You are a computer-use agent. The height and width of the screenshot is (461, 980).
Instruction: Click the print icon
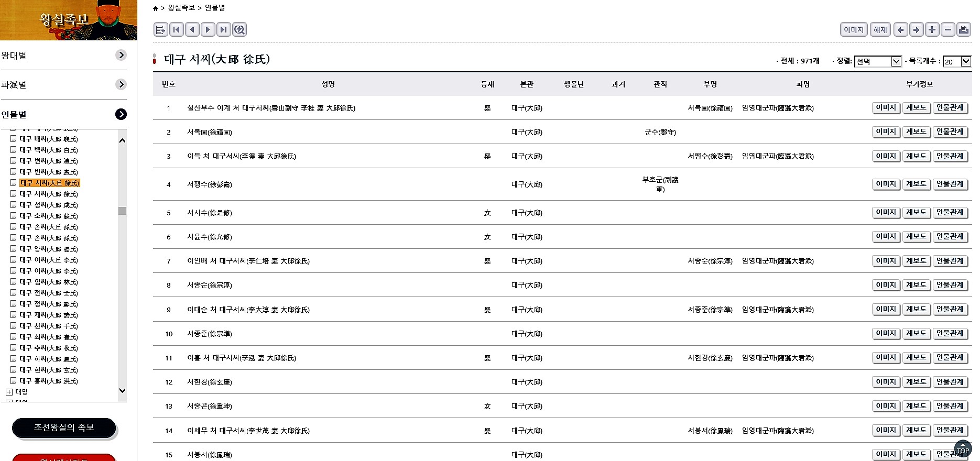(x=963, y=30)
